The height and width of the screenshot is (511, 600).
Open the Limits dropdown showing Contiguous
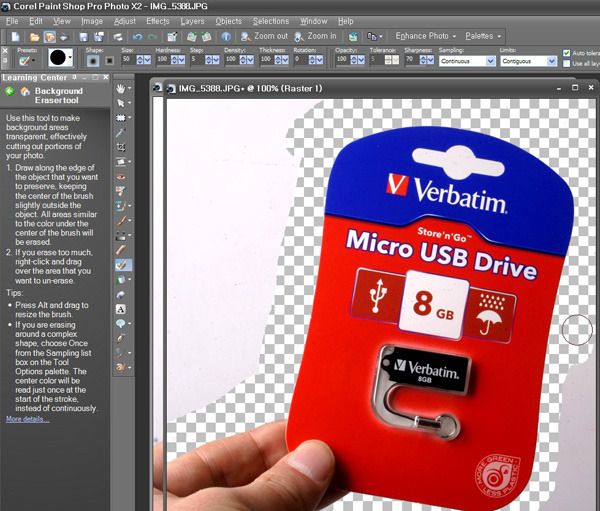coord(528,61)
